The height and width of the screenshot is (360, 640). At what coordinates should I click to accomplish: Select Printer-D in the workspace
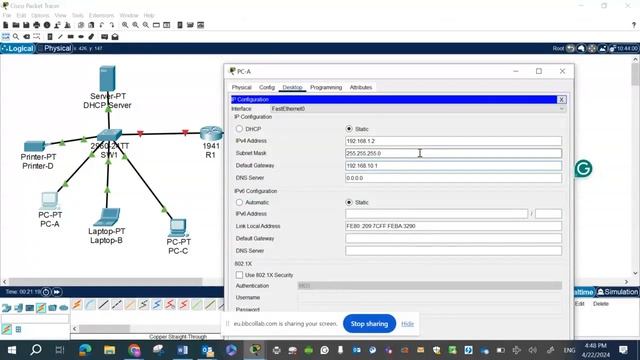click(35, 146)
